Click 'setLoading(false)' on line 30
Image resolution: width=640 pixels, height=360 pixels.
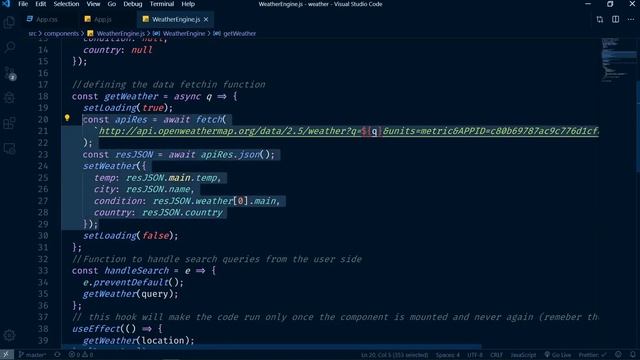[x=128, y=236]
